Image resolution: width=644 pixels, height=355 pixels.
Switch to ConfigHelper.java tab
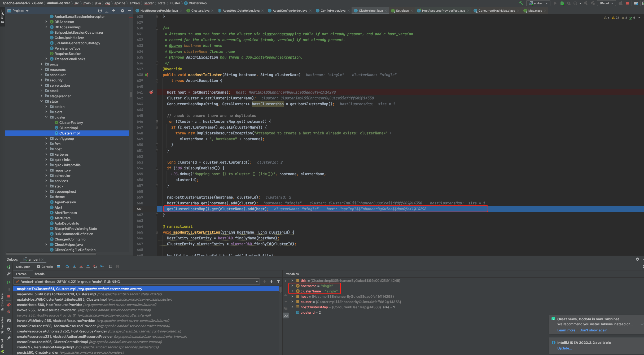click(333, 11)
